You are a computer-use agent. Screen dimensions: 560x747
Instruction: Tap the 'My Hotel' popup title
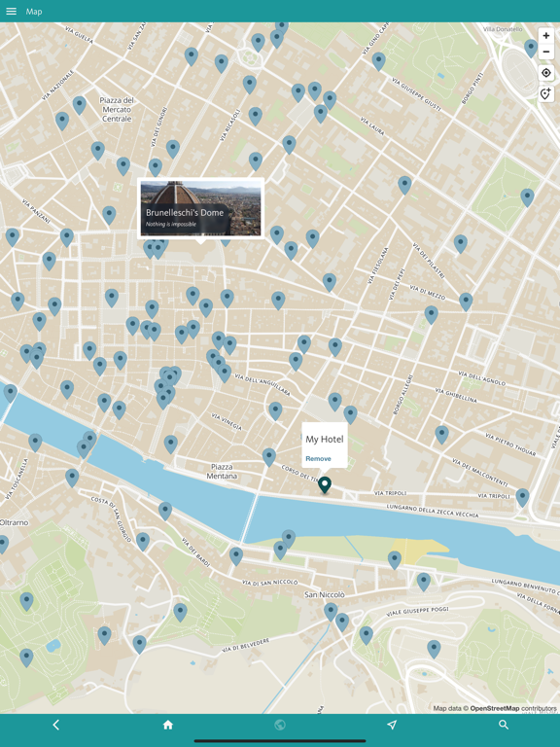click(325, 439)
